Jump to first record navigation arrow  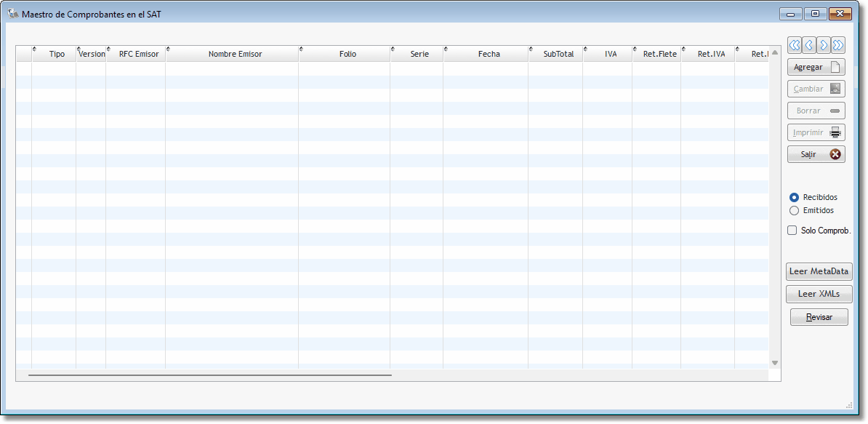[795, 45]
